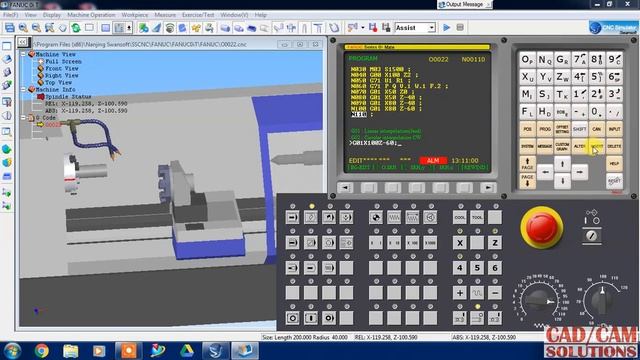Image resolution: width=640 pixels, height=360 pixels.
Task: Select the X axis button
Action: [x=460, y=243]
